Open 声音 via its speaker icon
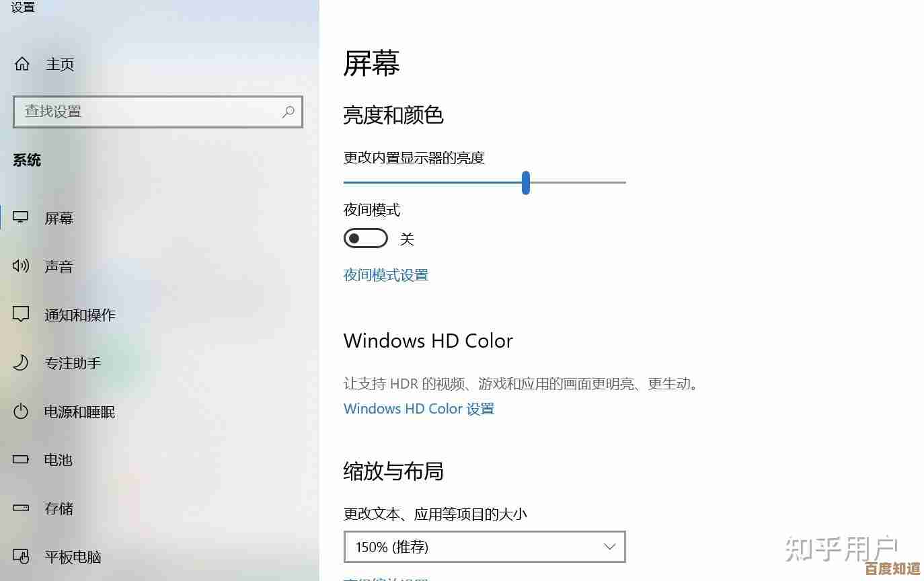The height and width of the screenshot is (581, 924). (21, 266)
